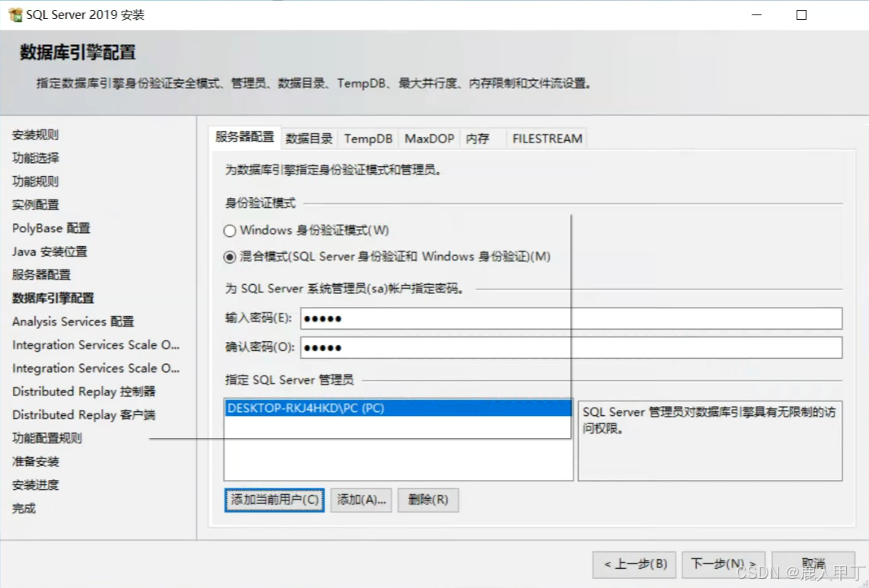869x588 pixels.
Task: Select the Java 安装位置 step
Action: (x=47, y=251)
